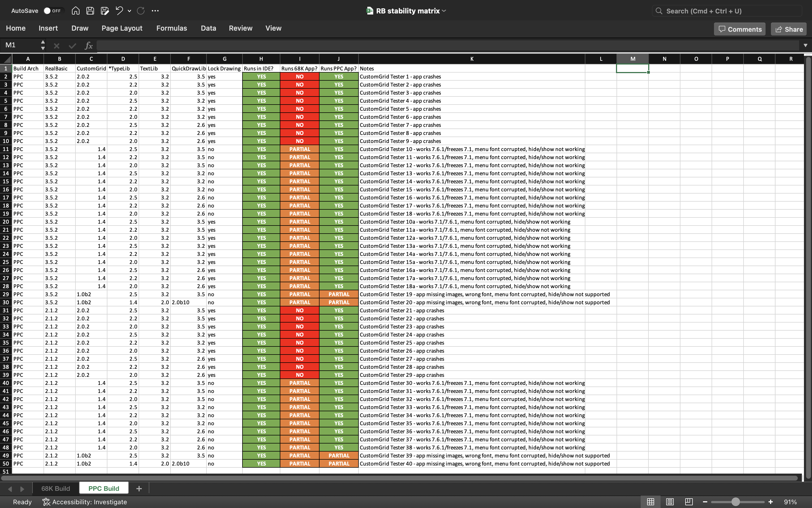This screenshot has width=812, height=508.
Task: Switch to Page Layout view icon
Action: (670, 502)
